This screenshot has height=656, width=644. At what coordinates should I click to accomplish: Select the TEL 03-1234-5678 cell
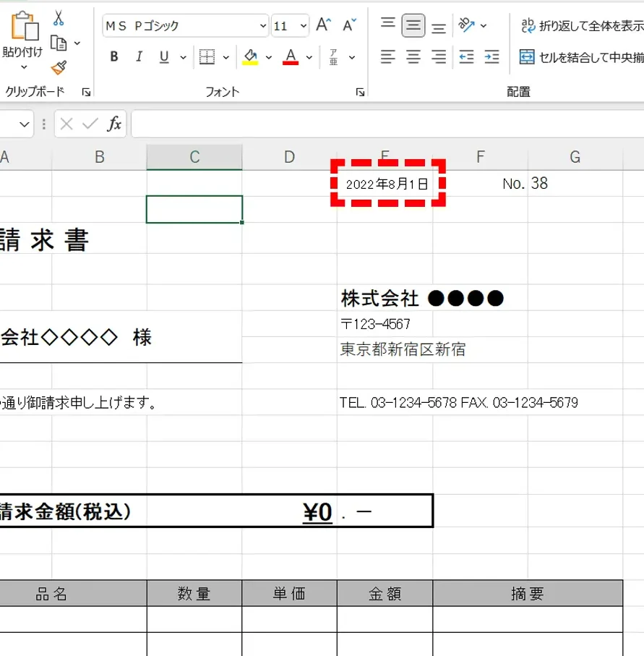coord(459,403)
